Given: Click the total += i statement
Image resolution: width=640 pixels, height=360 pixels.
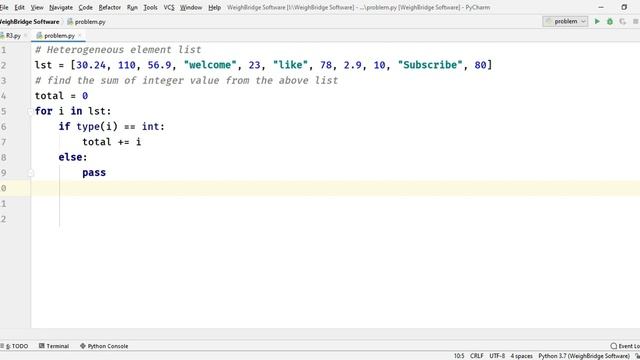Looking at the screenshot, I should click(x=111, y=142).
